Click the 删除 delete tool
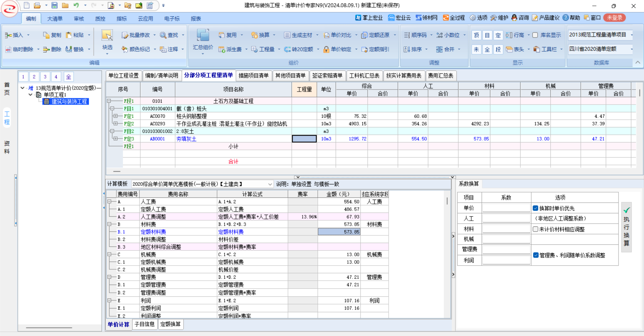644x336 pixels. (52, 49)
